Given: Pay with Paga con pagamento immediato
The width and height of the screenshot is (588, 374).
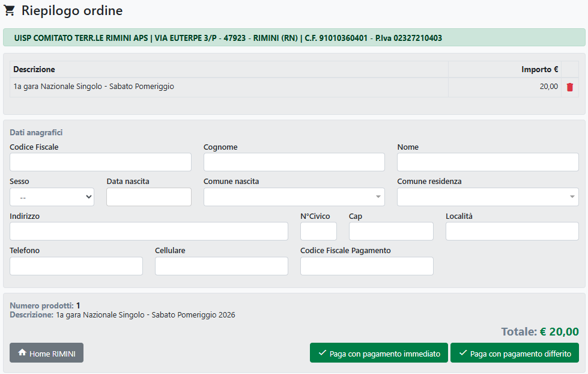Looking at the screenshot, I should point(378,353).
